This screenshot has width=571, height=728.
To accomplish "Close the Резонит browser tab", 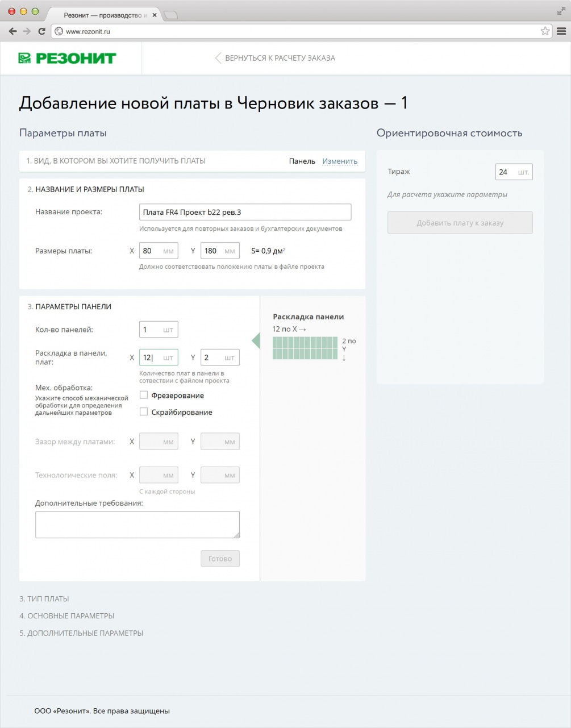I will (x=155, y=15).
